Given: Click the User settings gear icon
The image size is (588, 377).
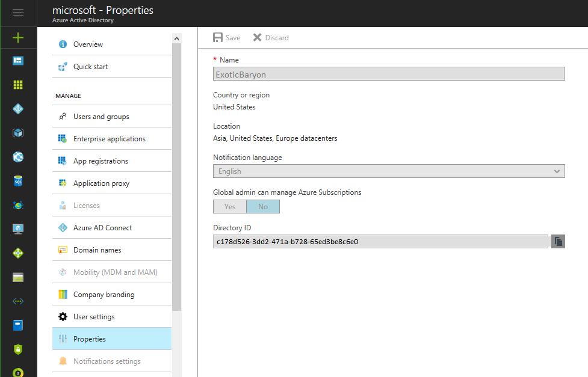Looking at the screenshot, I should pyautogui.click(x=63, y=317).
